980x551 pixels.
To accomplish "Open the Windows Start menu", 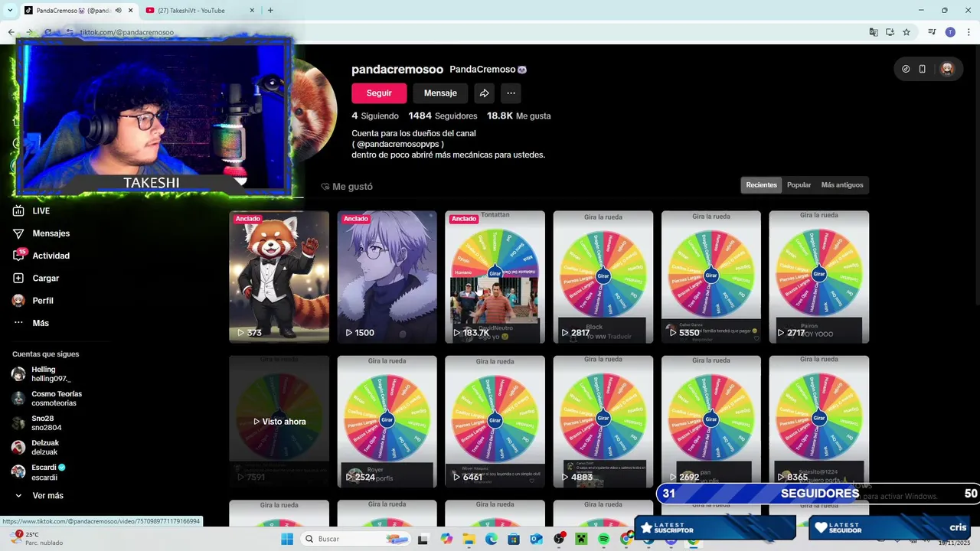I will click(287, 539).
